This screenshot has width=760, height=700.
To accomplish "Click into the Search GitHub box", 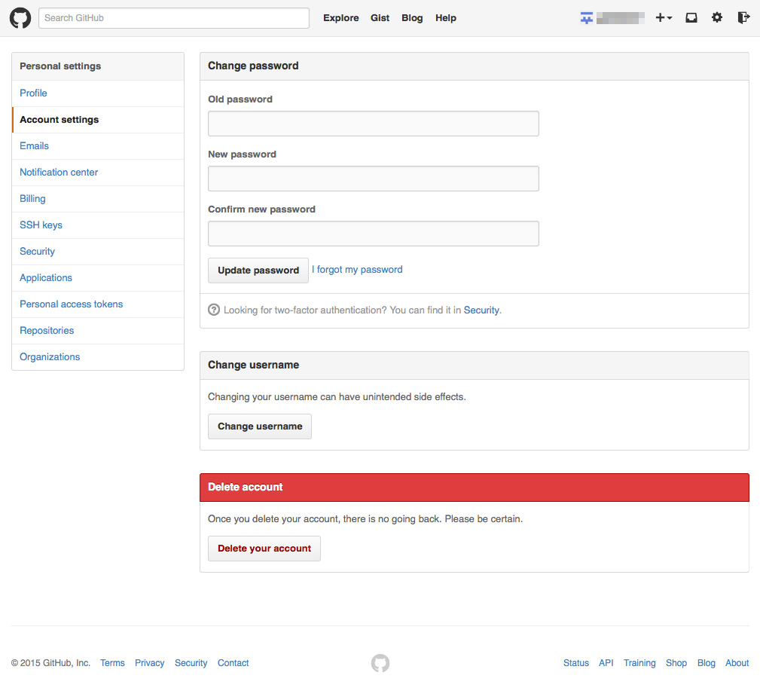I will tap(174, 18).
